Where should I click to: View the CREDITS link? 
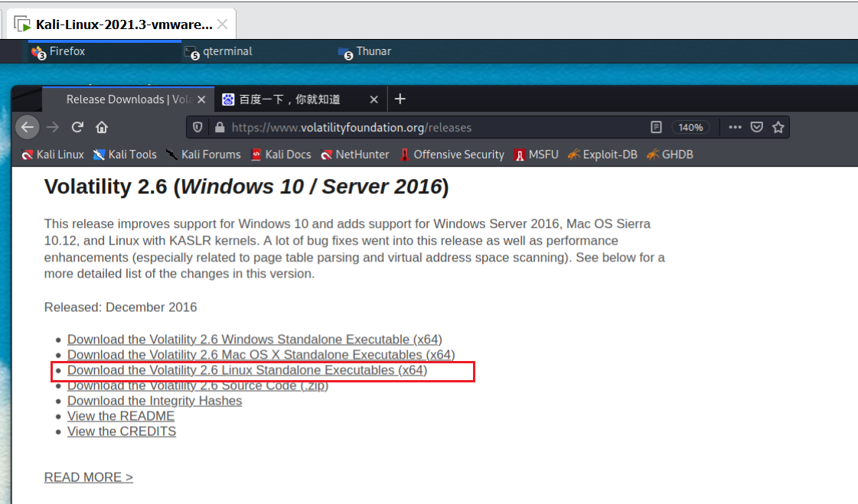pos(122,431)
